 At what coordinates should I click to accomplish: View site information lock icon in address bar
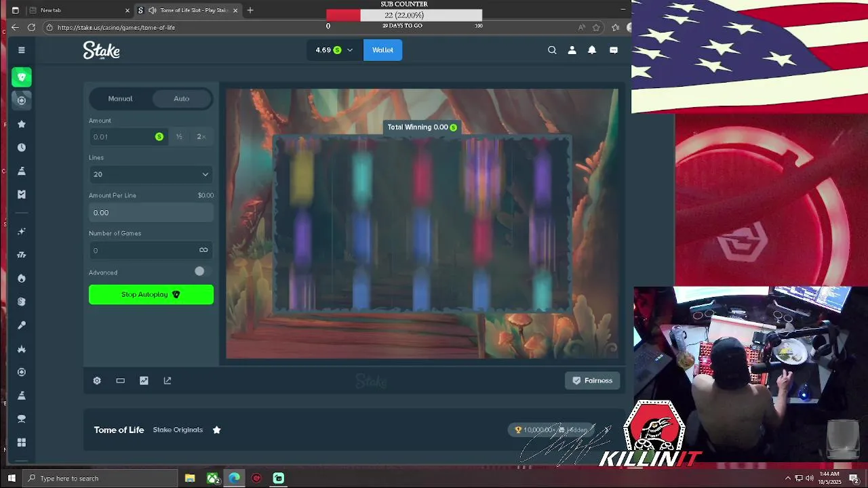pyautogui.click(x=49, y=27)
